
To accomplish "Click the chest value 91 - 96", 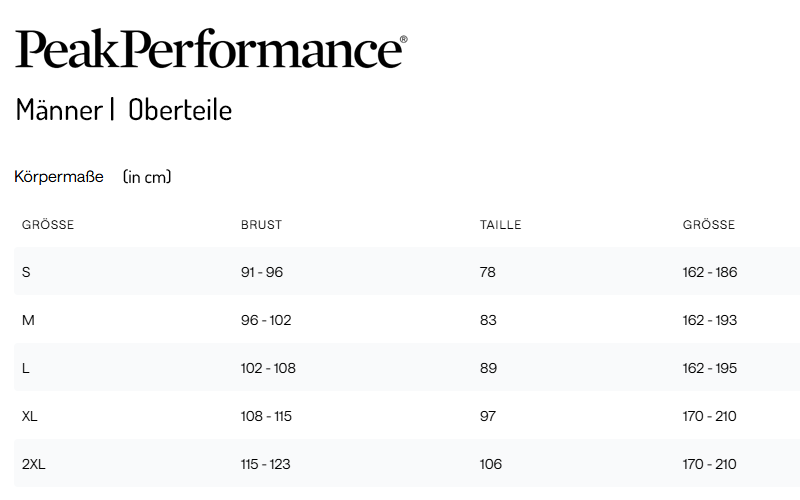I will tap(262, 272).
